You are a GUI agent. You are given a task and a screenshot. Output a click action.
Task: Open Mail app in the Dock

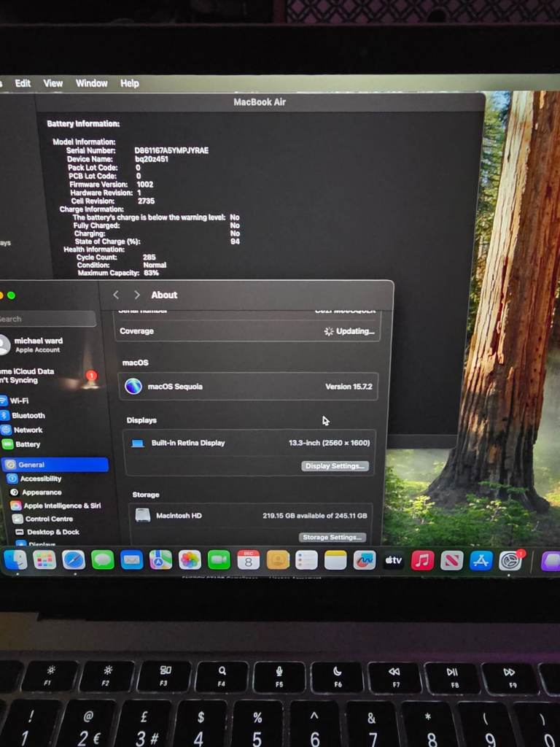tap(131, 560)
